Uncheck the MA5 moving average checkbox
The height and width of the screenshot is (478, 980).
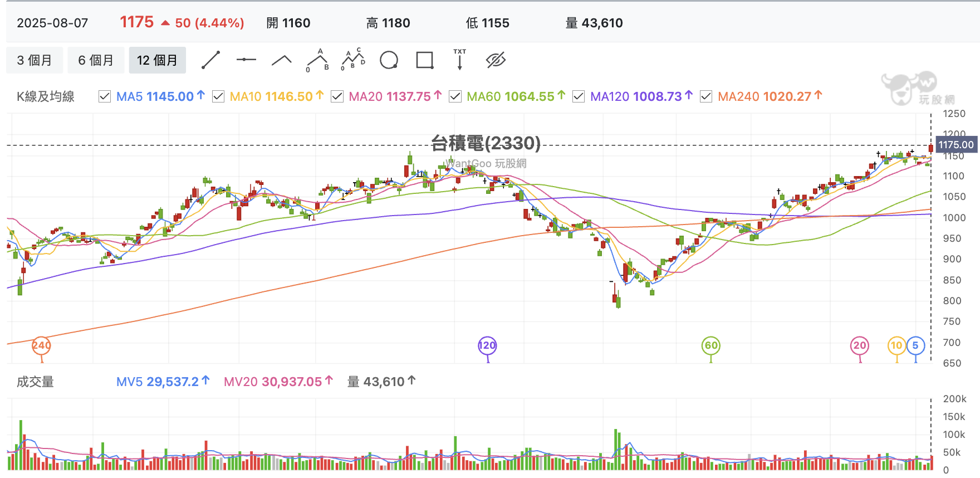(105, 96)
